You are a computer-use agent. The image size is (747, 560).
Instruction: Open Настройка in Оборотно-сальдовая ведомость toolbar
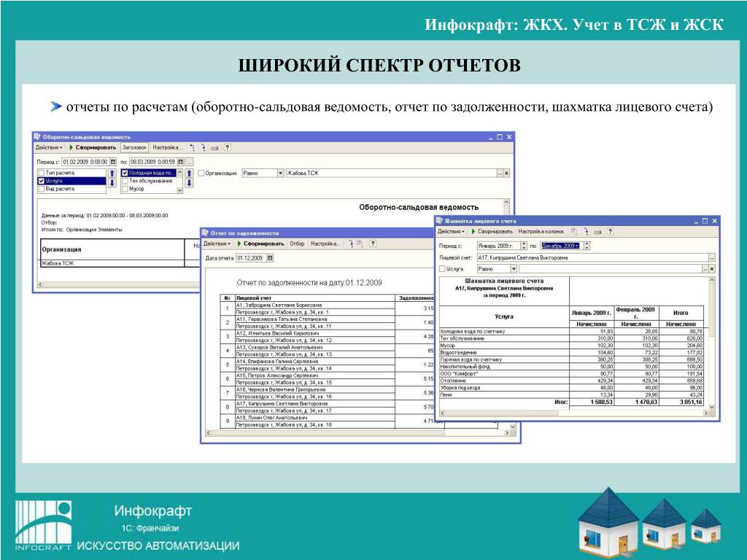pyautogui.click(x=168, y=147)
